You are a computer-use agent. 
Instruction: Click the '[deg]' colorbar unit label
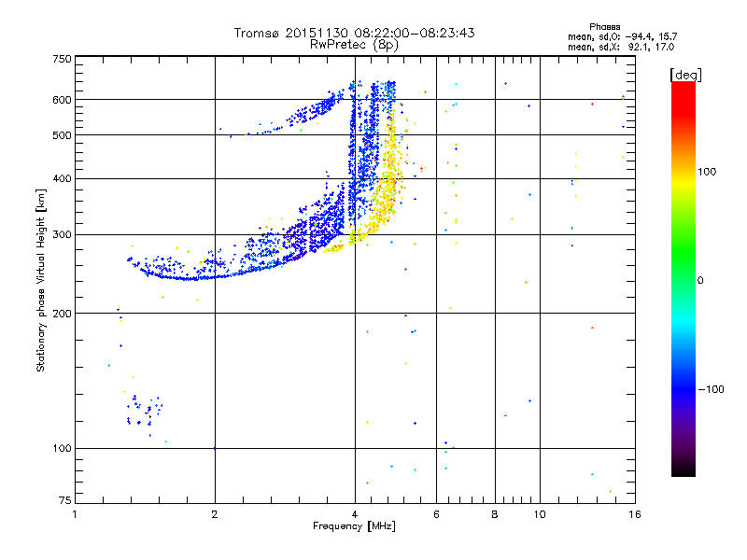[685, 75]
